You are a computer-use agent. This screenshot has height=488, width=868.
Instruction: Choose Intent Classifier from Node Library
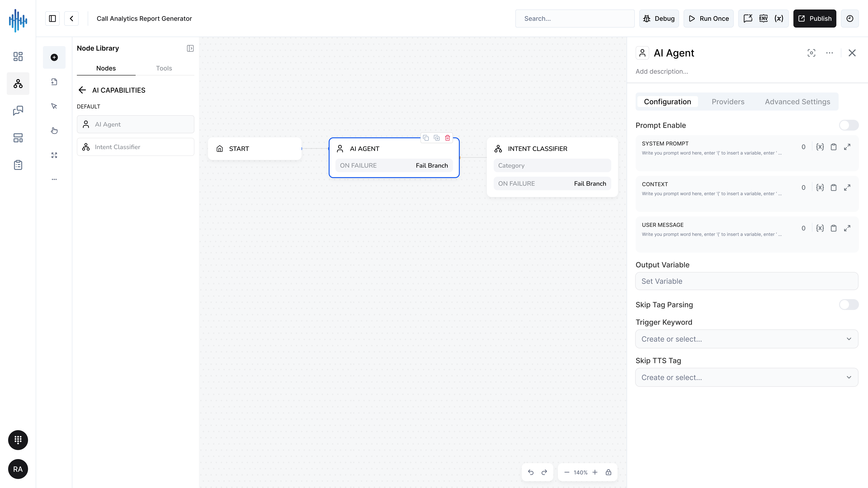click(x=135, y=147)
